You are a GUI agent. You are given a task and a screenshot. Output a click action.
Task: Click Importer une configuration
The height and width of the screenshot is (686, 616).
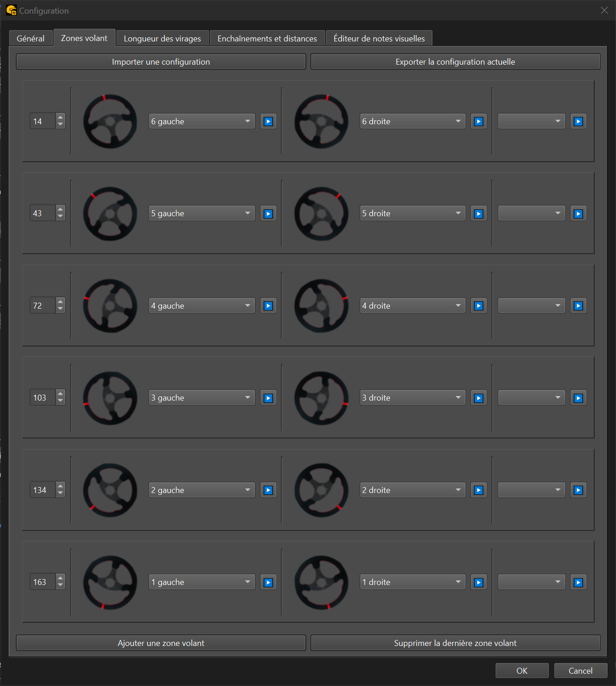point(161,62)
